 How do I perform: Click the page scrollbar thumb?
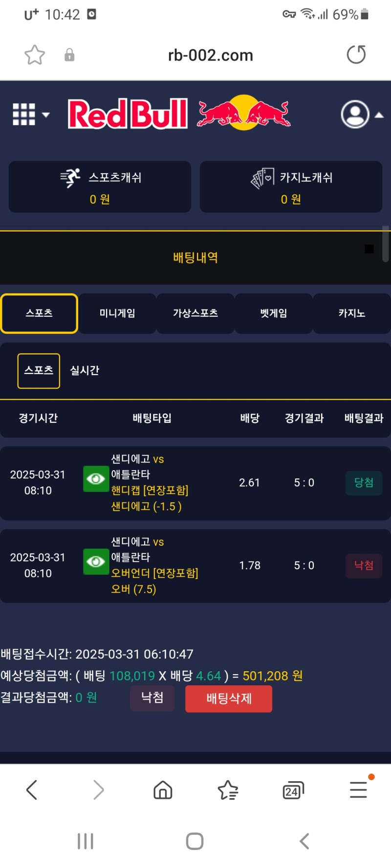(386, 244)
